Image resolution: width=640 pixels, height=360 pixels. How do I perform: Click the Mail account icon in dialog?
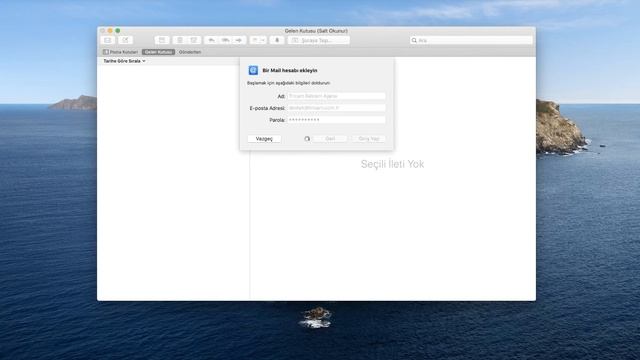[x=253, y=70]
